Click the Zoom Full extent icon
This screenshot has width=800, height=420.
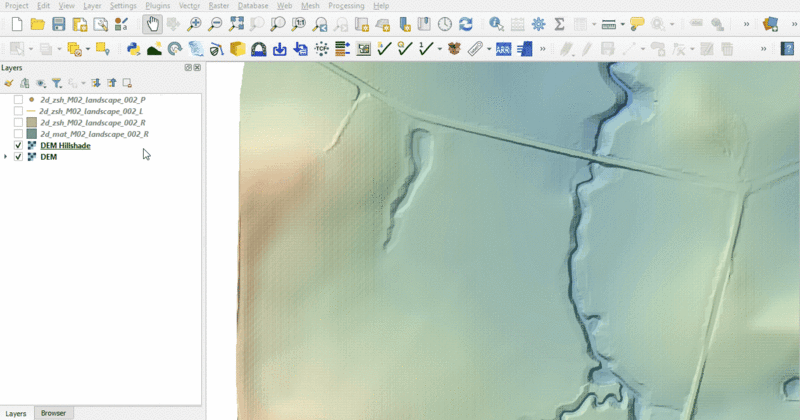point(236,24)
